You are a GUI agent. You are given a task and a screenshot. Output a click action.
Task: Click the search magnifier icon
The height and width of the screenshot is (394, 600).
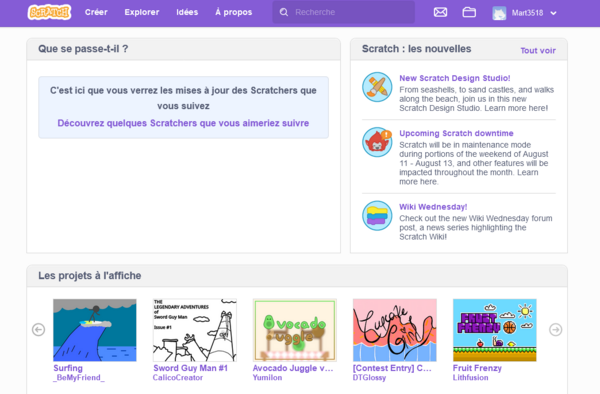click(x=284, y=12)
